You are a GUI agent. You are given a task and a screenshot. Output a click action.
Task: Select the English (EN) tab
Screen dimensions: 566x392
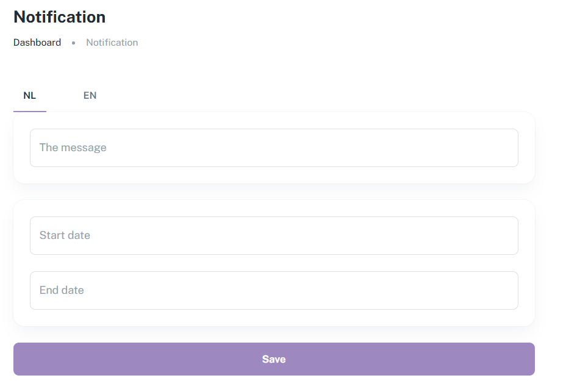[90, 96]
